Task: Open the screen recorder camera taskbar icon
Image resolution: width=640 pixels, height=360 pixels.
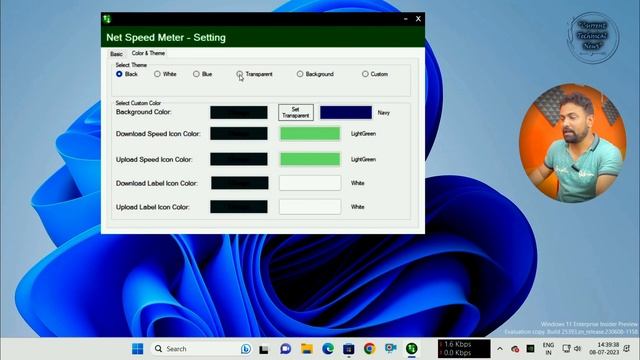Action: pos(391,348)
